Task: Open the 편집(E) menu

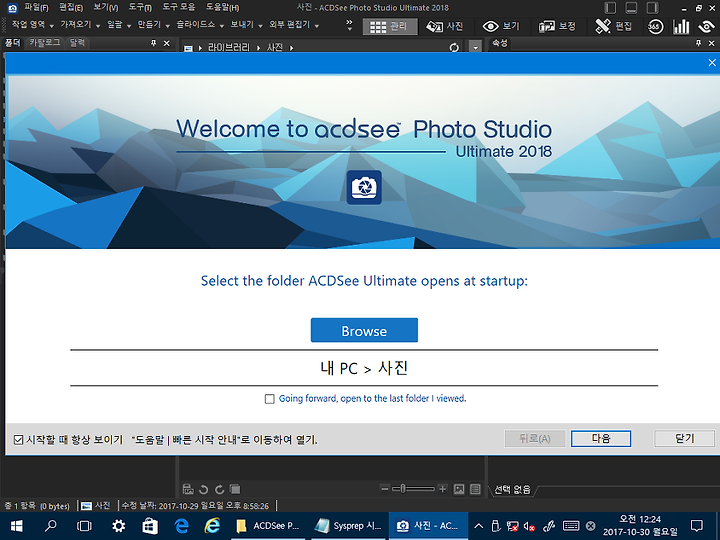Action: pos(71,8)
